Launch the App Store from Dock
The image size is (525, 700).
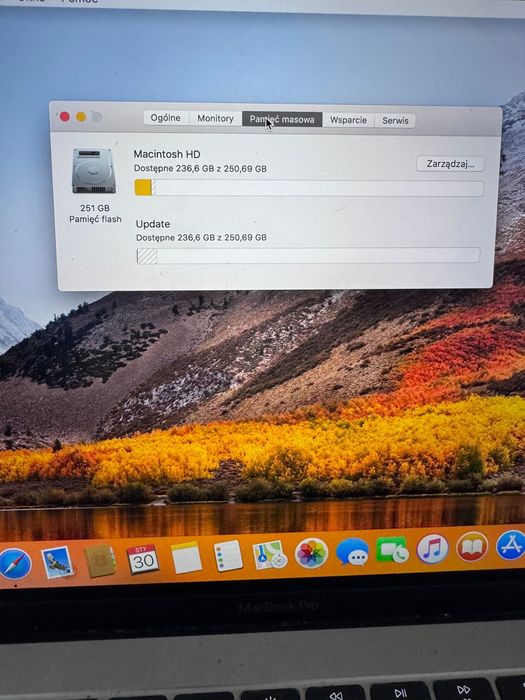[x=511, y=545]
